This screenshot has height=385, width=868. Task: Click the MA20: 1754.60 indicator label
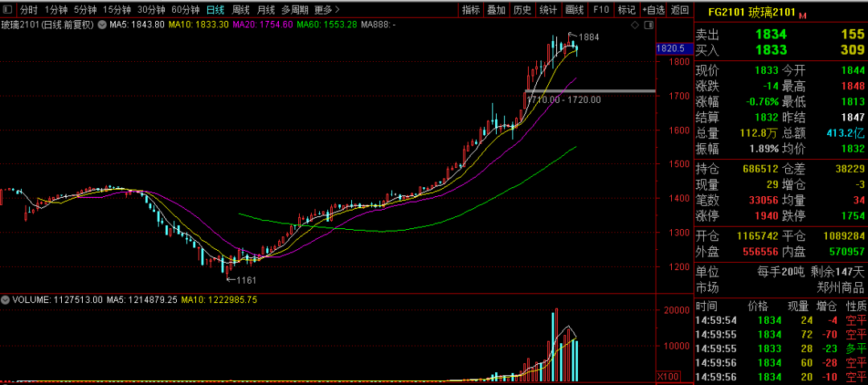pyautogui.click(x=262, y=24)
